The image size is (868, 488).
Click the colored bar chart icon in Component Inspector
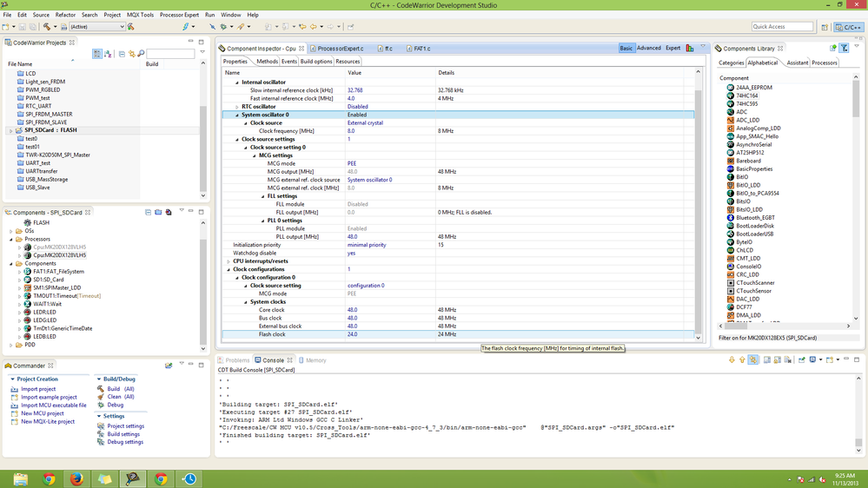690,48
